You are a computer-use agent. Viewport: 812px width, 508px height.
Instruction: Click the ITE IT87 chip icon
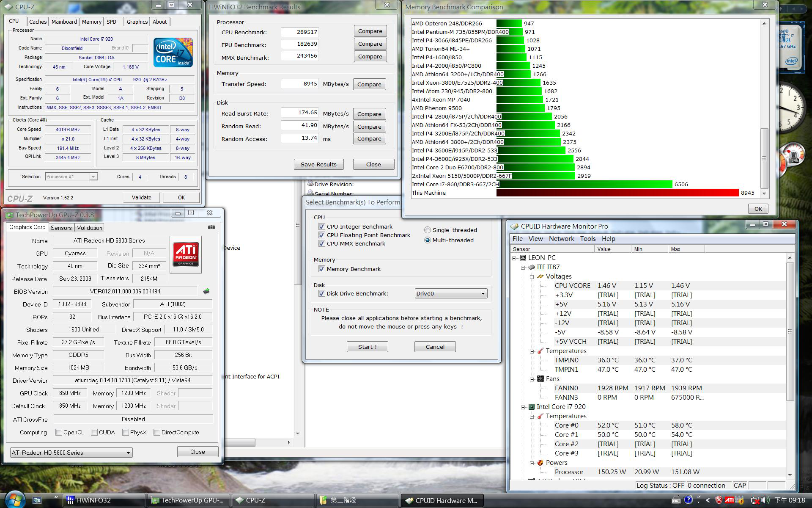pos(532,267)
